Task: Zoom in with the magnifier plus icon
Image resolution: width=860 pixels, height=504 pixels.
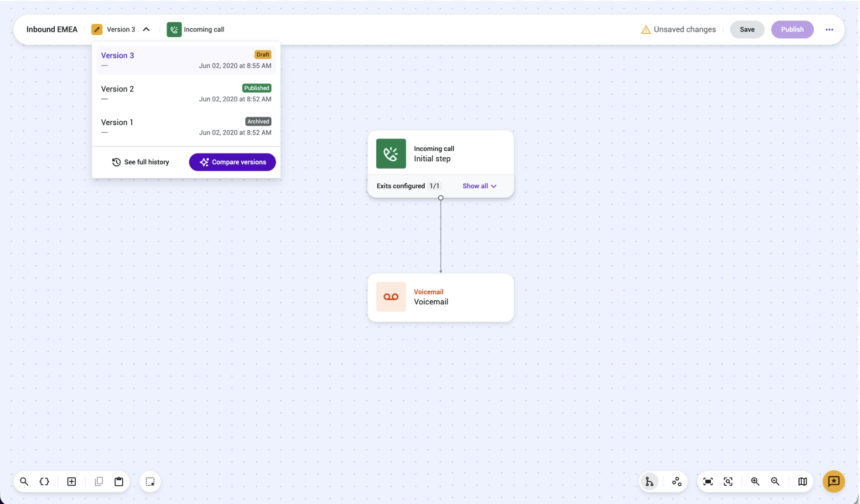Action: (755, 481)
